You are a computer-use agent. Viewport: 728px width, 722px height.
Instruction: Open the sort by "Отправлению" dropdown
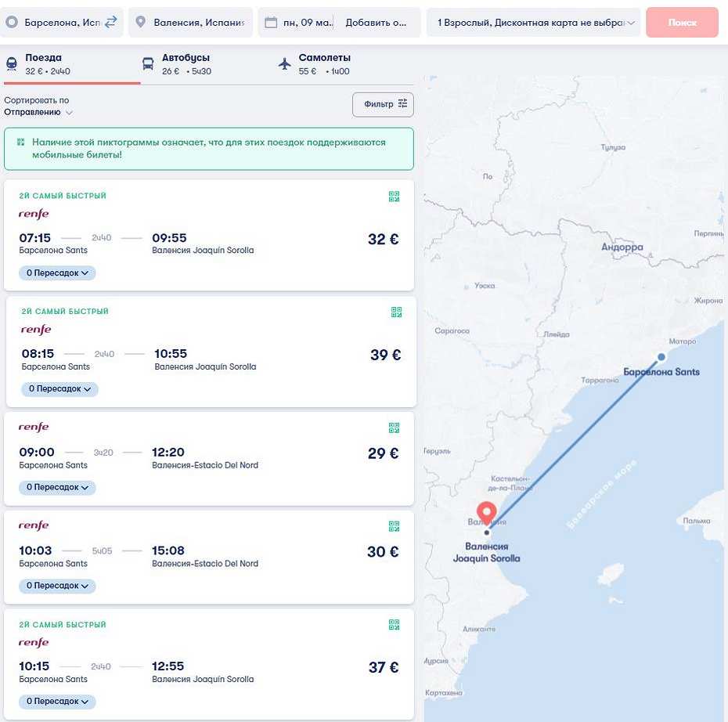pyautogui.click(x=39, y=112)
